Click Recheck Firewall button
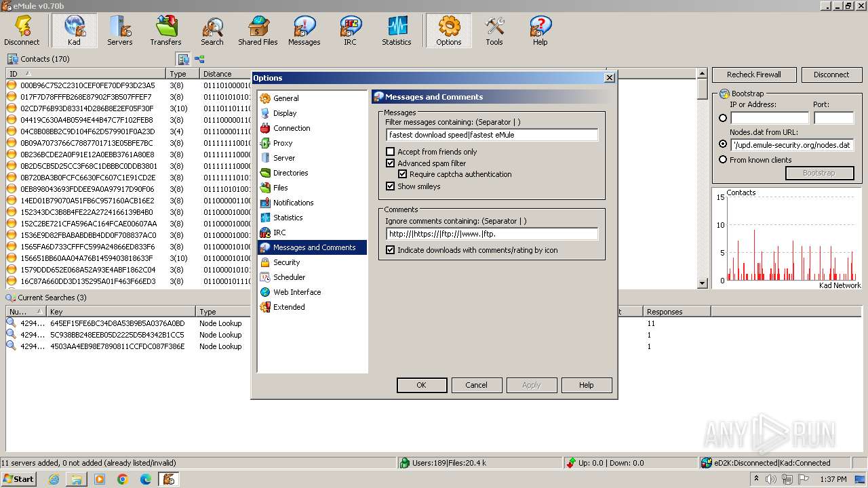Image resolution: width=868 pixels, height=488 pixels. 754,75
